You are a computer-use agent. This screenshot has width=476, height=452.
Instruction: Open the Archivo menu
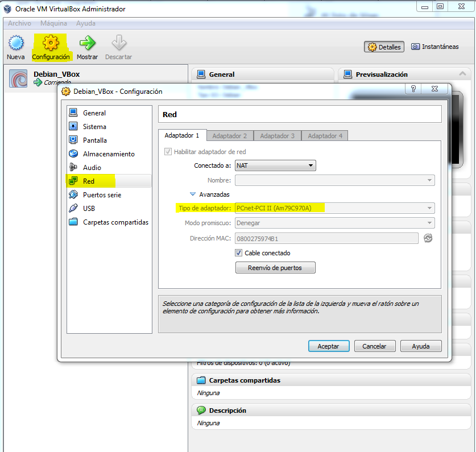coord(19,23)
